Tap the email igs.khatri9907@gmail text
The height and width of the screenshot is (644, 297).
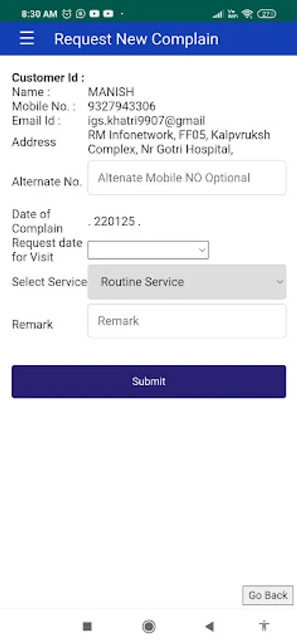click(146, 121)
